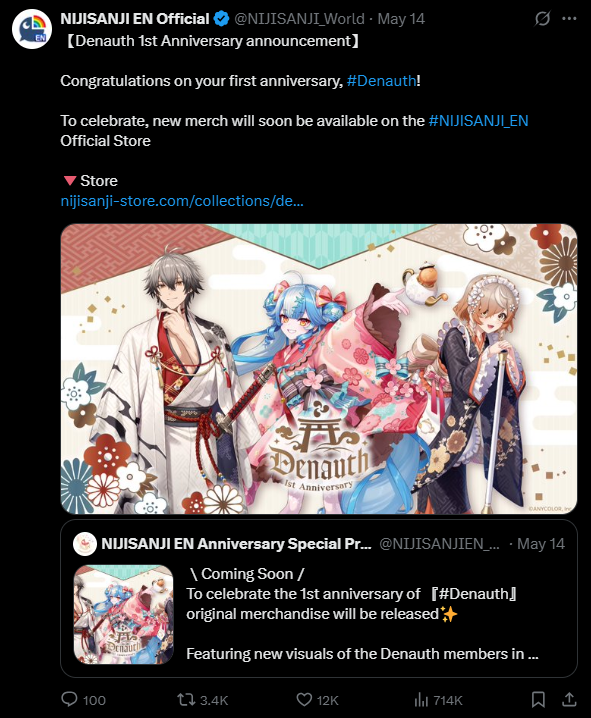Click the quoted tweet's Anniversary Special account avatar

coord(85,544)
